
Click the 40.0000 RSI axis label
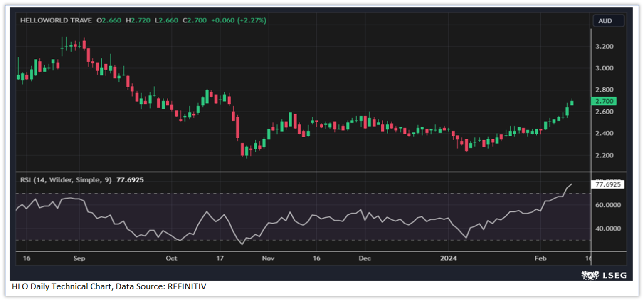[608, 229]
